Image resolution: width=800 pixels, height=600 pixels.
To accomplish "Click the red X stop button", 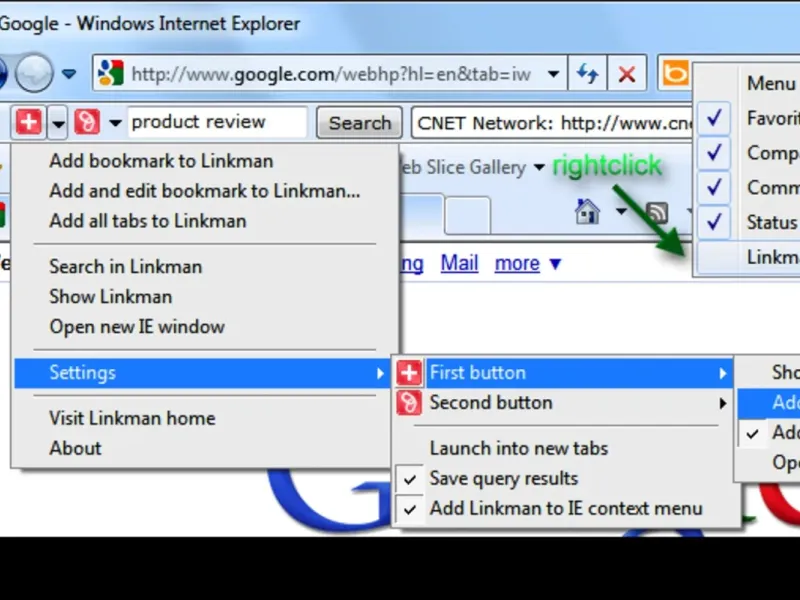I will coord(627,74).
